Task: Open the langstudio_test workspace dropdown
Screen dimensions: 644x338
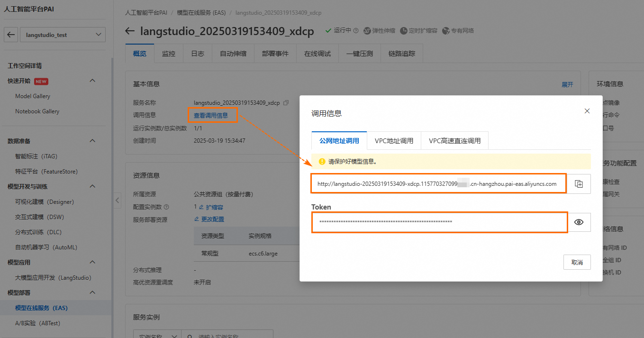Action: tap(63, 35)
